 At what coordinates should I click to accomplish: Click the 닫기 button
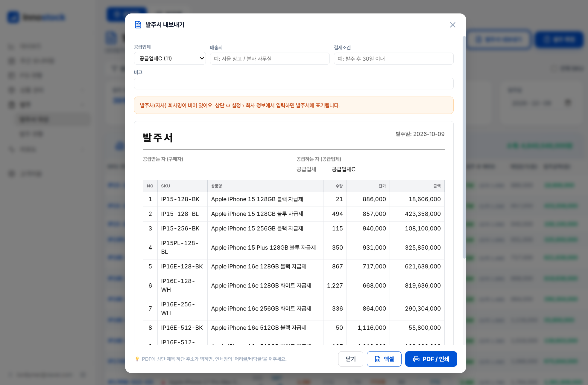pyautogui.click(x=350, y=359)
